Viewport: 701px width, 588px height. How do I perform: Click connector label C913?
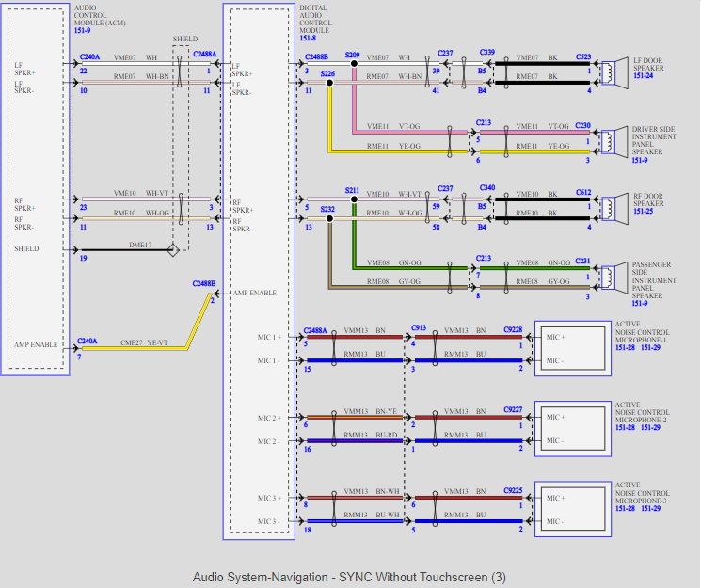[x=419, y=327]
